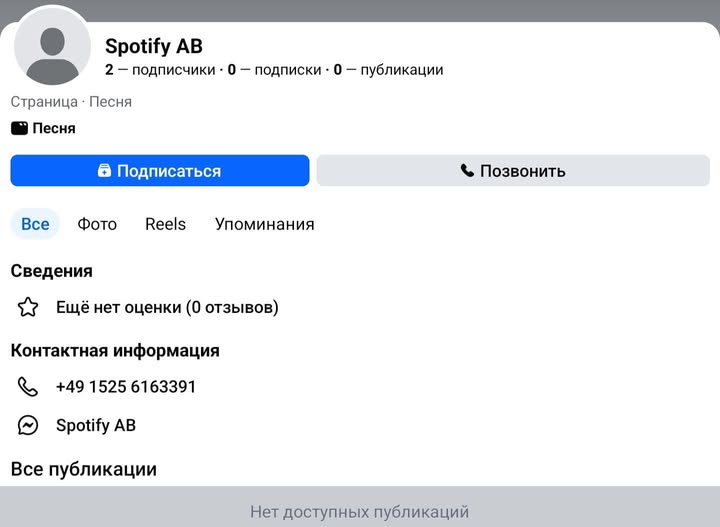
Task: Click the Песня category label text
Action: pos(54,128)
